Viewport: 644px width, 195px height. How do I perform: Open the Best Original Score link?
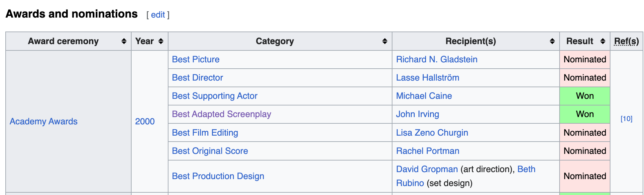click(210, 151)
